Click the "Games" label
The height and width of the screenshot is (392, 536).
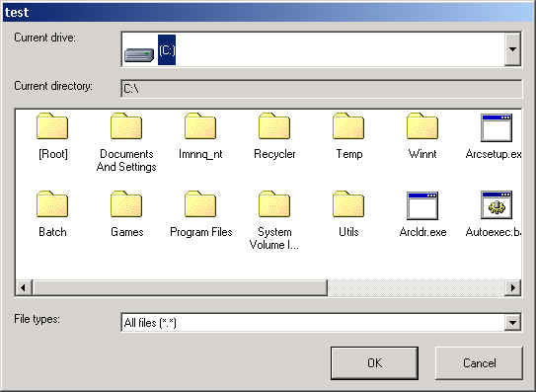pyautogui.click(x=126, y=232)
